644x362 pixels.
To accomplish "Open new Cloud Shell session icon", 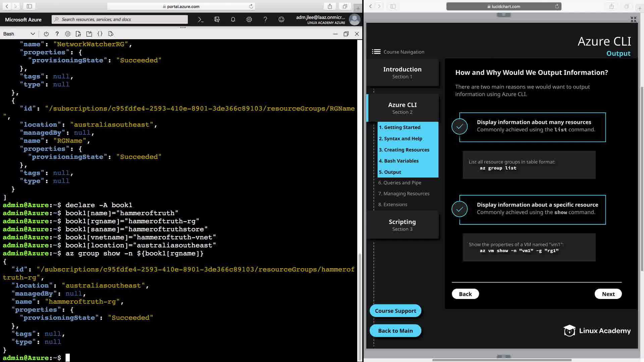I will [x=89, y=34].
